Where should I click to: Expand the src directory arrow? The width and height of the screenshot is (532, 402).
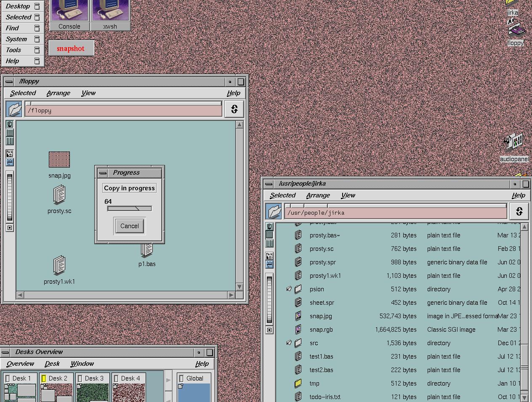coord(289,343)
